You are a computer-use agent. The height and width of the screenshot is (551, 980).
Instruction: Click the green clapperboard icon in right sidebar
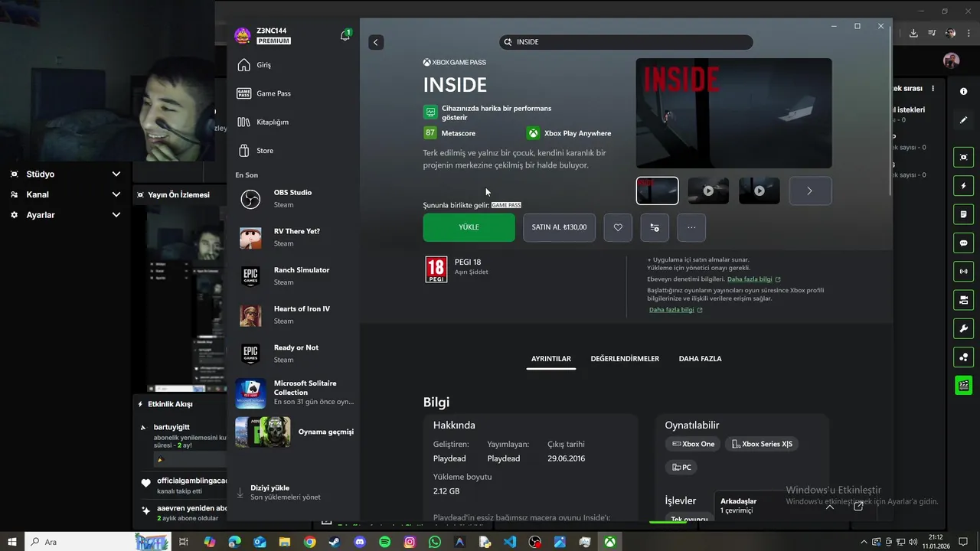[x=963, y=385]
